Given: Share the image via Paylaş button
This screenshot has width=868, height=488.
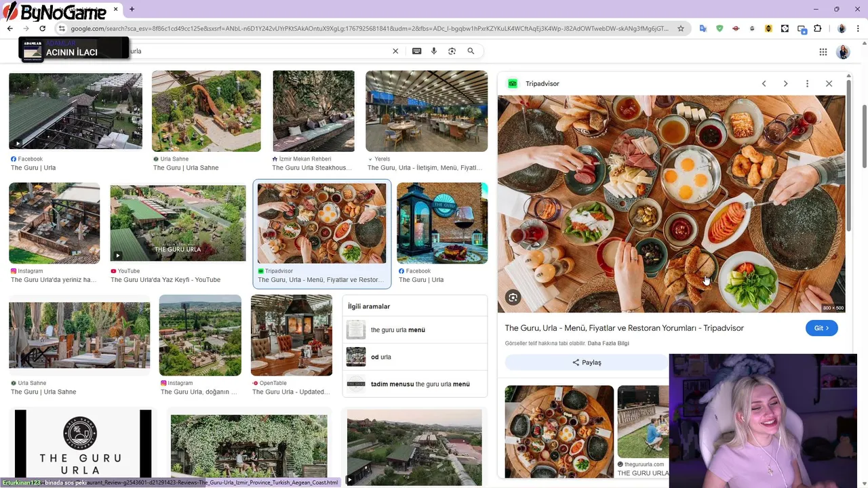Looking at the screenshot, I should click(587, 362).
